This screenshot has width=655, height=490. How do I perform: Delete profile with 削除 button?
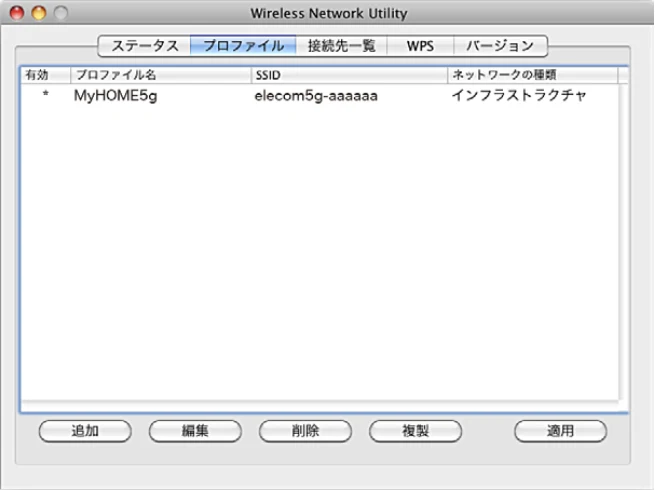[305, 431]
